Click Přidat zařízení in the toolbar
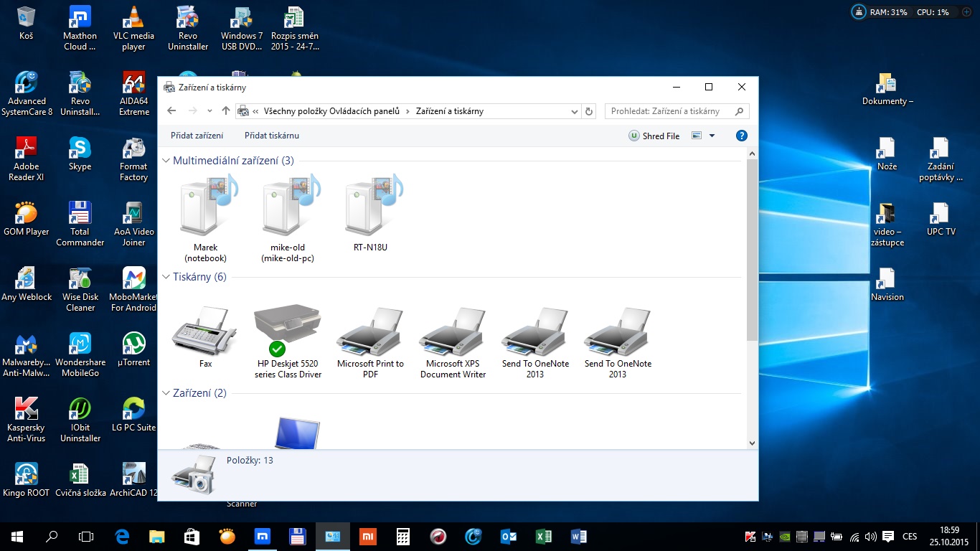Image resolution: width=980 pixels, height=551 pixels. coord(197,136)
